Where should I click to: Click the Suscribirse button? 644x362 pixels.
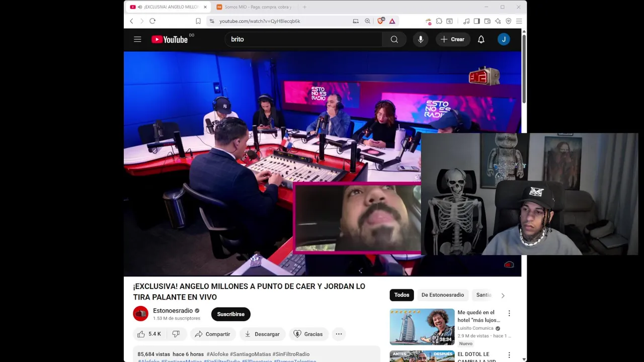pos(231,314)
